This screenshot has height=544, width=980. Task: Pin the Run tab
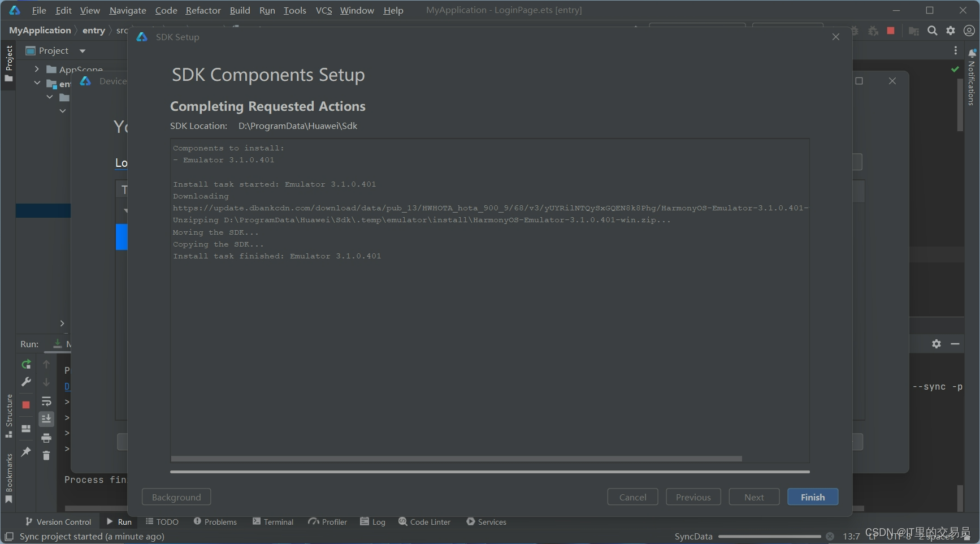26,452
